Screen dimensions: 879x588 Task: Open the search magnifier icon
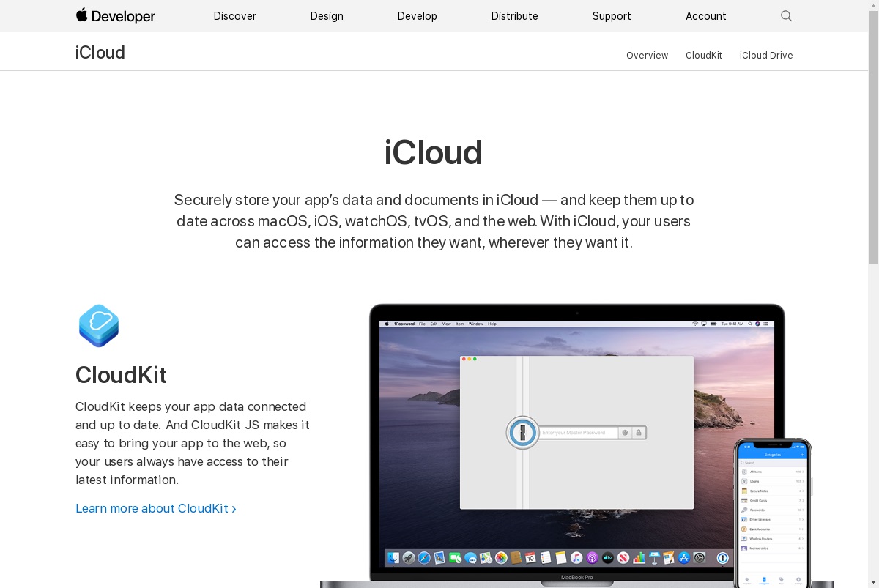tap(786, 16)
